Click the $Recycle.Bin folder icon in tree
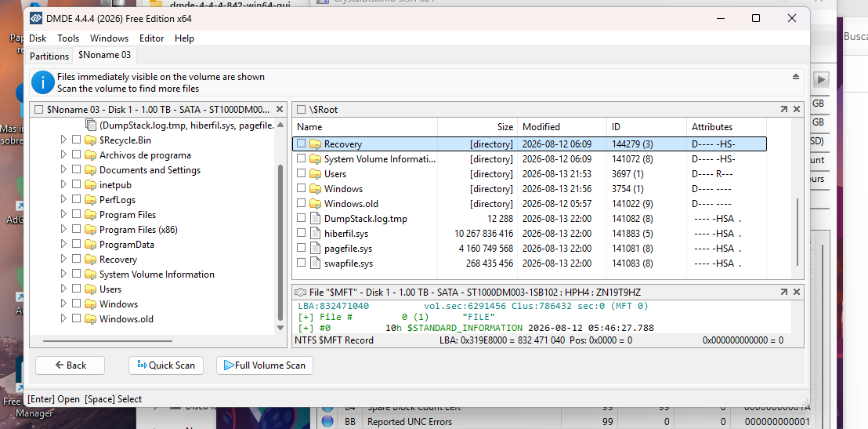 [x=91, y=140]
